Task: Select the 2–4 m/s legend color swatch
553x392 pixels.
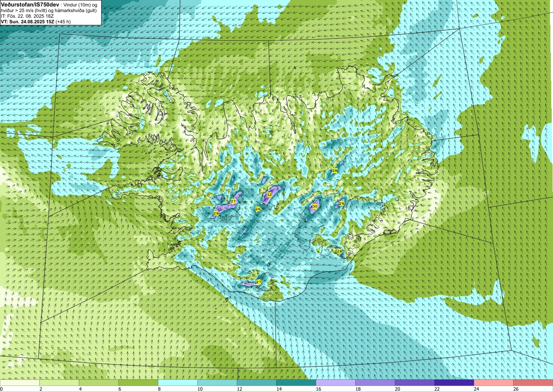Action: click(x=59, y=383)
